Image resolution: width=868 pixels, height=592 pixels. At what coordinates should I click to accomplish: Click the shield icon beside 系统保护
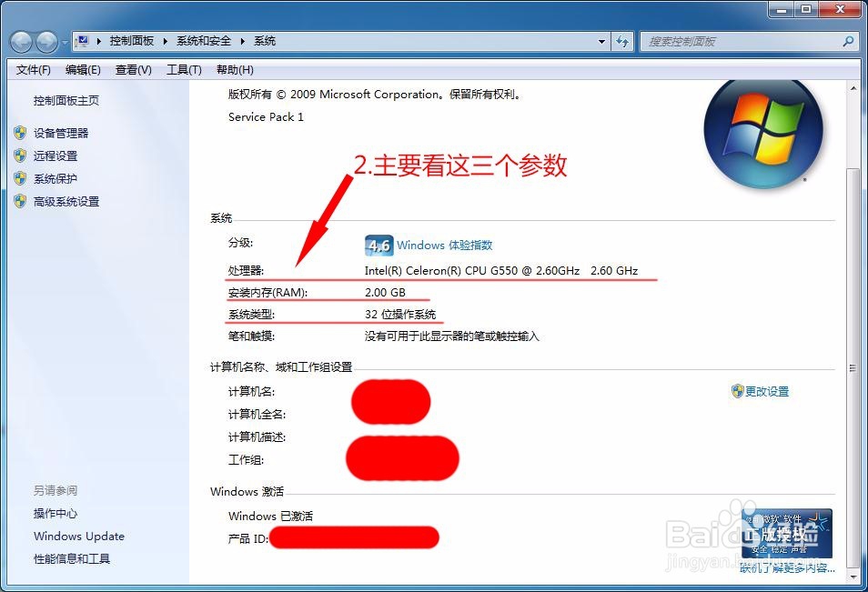pyautogui.click(x=20, y=178)
